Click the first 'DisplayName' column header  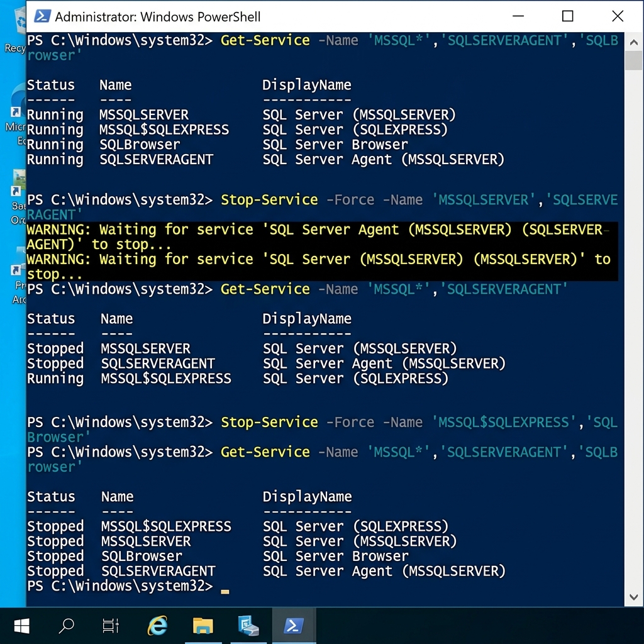click(x=307, y=85)
